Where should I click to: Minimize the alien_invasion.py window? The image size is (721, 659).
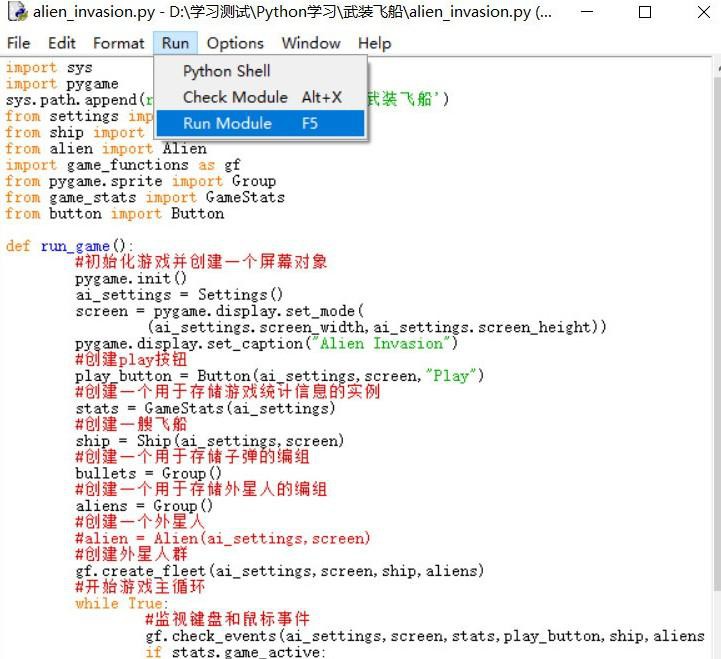pyautogui.click(x=587, y=11)
